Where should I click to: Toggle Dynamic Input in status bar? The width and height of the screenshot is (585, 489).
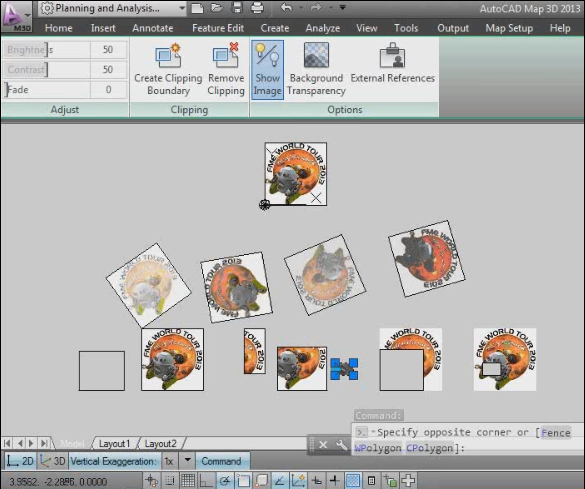coord(316,481)
